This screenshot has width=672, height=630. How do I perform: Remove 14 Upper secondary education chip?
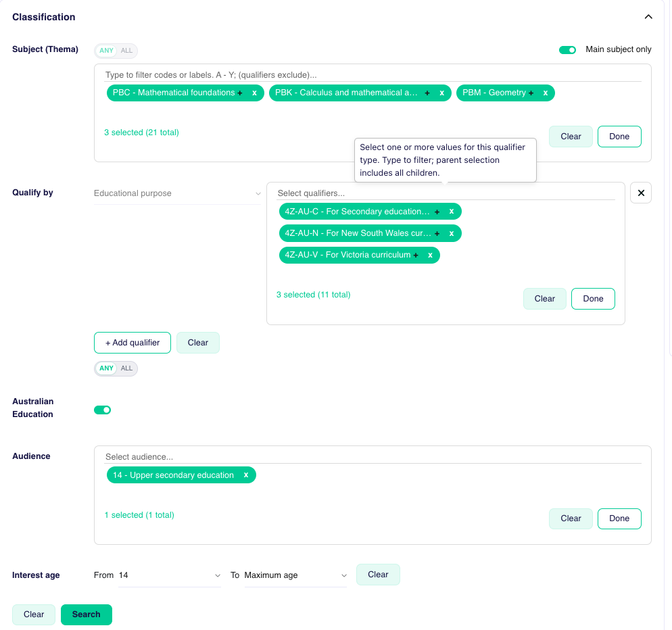tap(246, 475)
